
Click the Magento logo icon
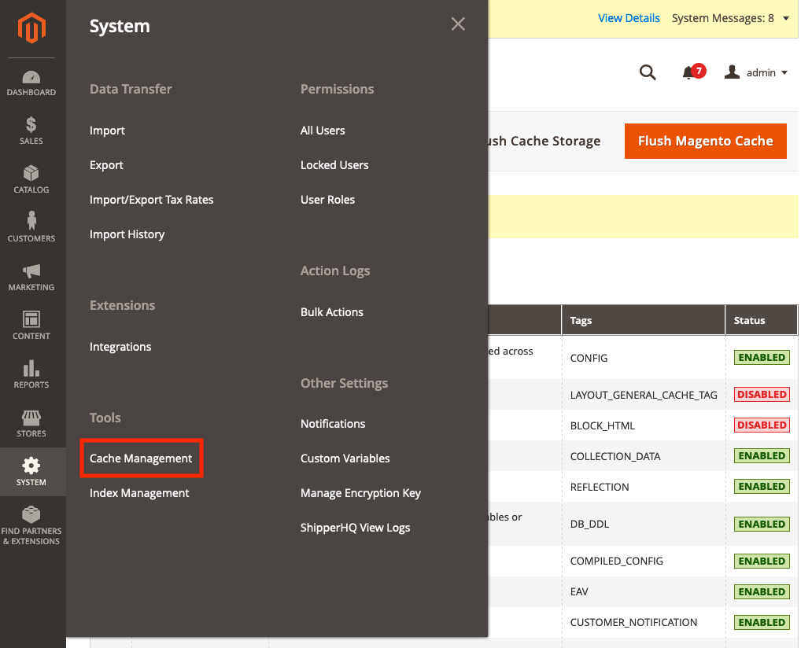pyautogui.click(x=32, y=29)
